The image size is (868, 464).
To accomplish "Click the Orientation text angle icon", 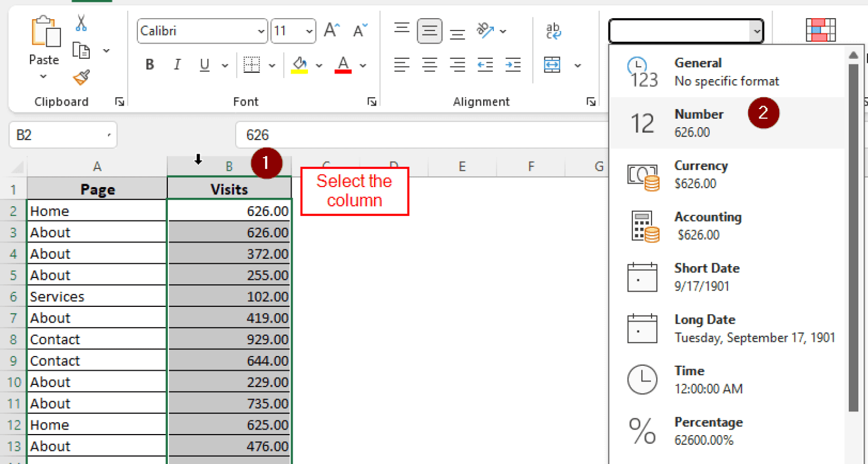I will click(x=485, y=31).
